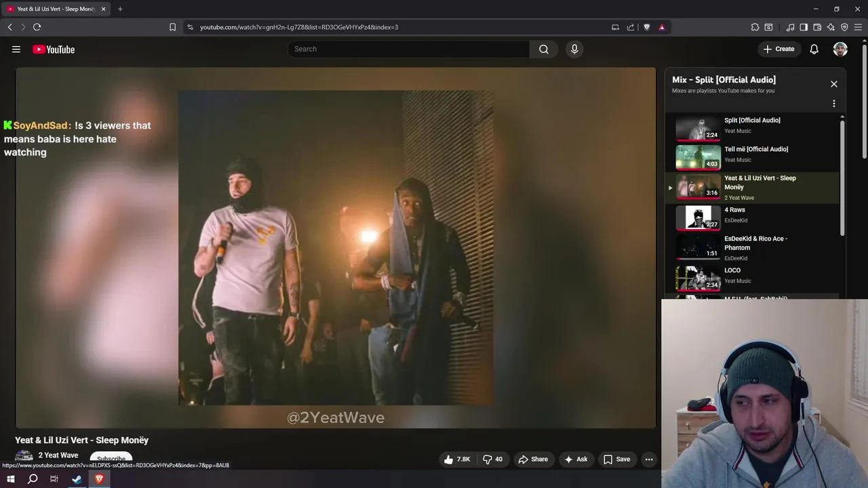Viewport: 868px width, 488px height.
Task: Click the Create button
Action: [x=778, y=49]
